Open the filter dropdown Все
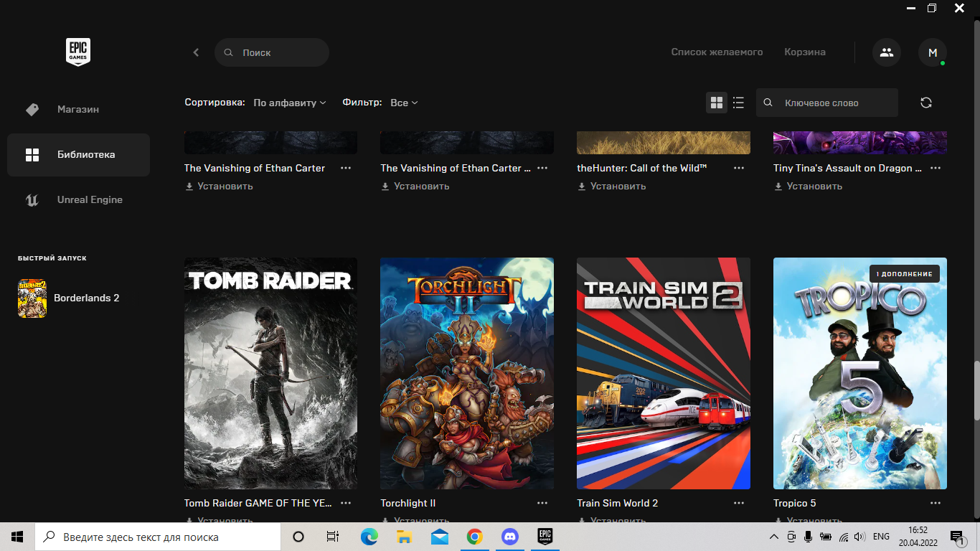The height and width of the screenshot is (551, 980). coord(404,103)
